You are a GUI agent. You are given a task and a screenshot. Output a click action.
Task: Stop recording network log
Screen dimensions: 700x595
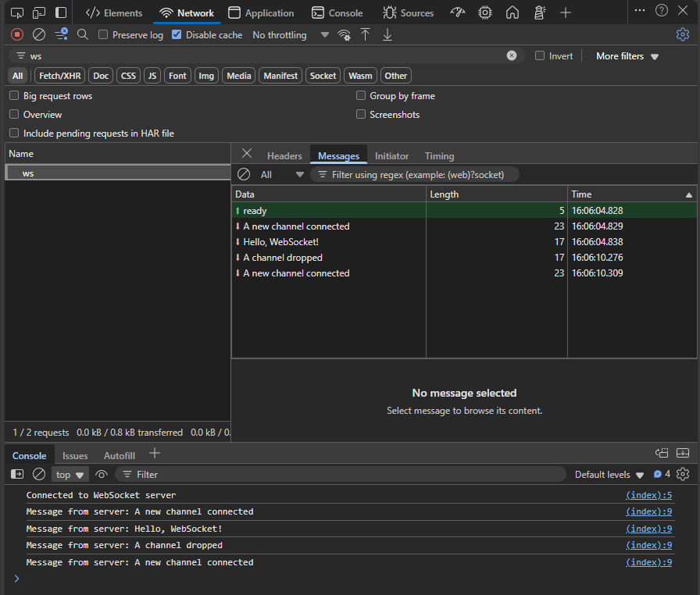click(17, 34)
